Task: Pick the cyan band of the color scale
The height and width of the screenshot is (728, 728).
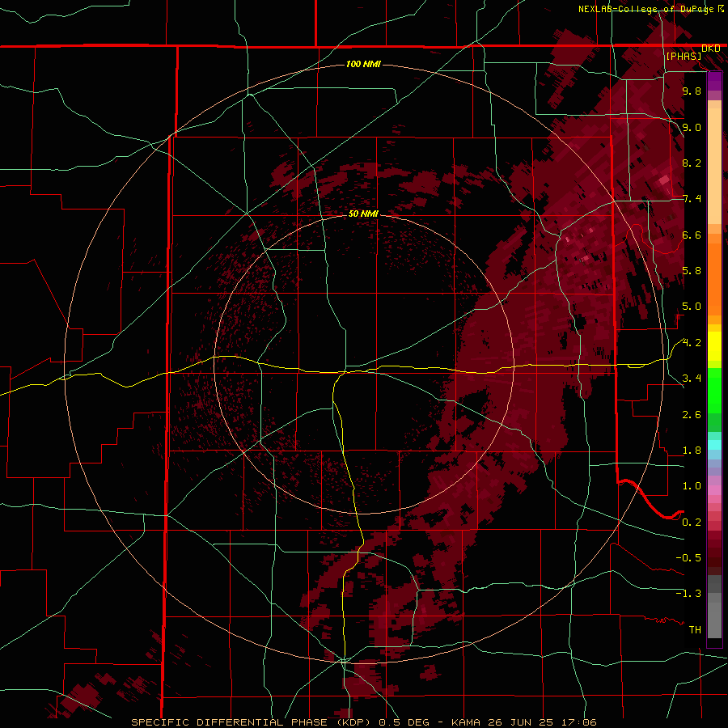Action: (x=714, y=445)
